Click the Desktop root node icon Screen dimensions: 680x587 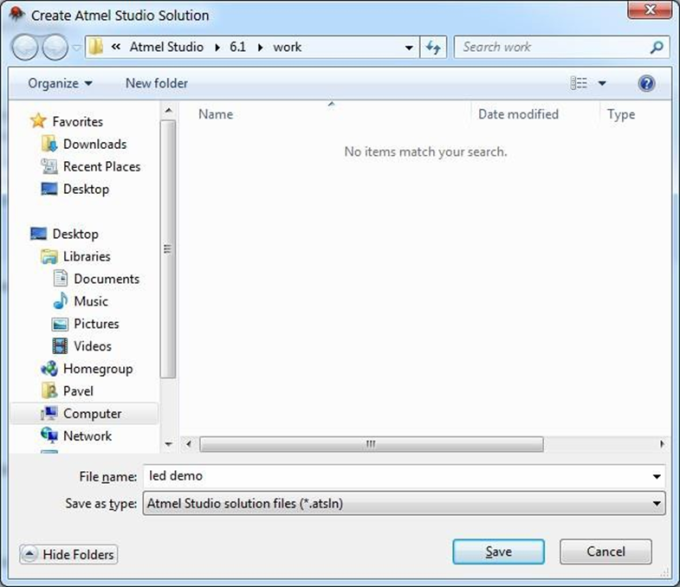pos(38,234)
